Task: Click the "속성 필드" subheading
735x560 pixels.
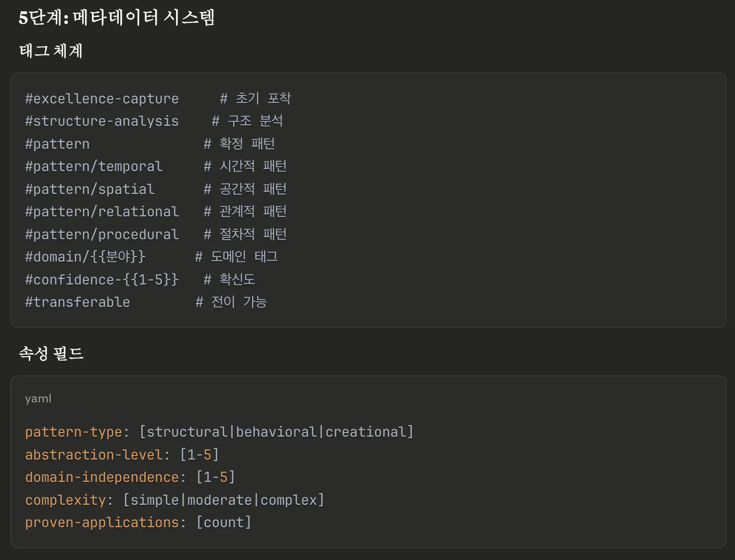Action: pos(51,354)
